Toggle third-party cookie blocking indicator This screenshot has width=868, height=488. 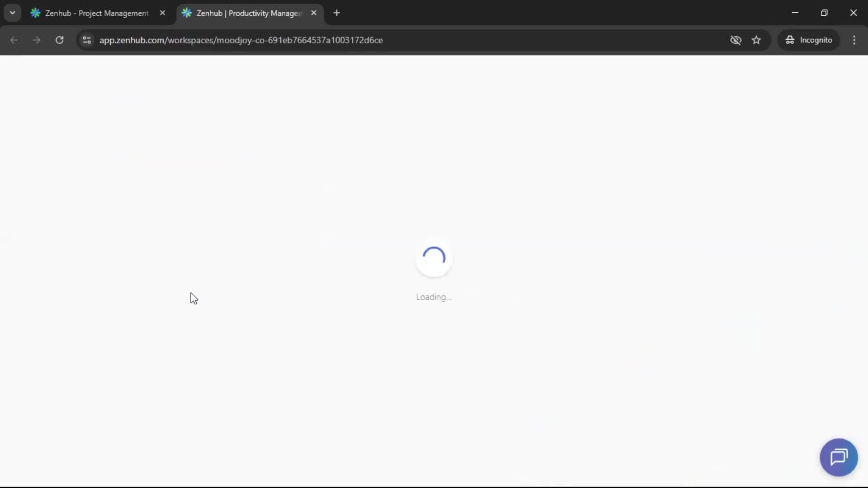click(736, 40)
